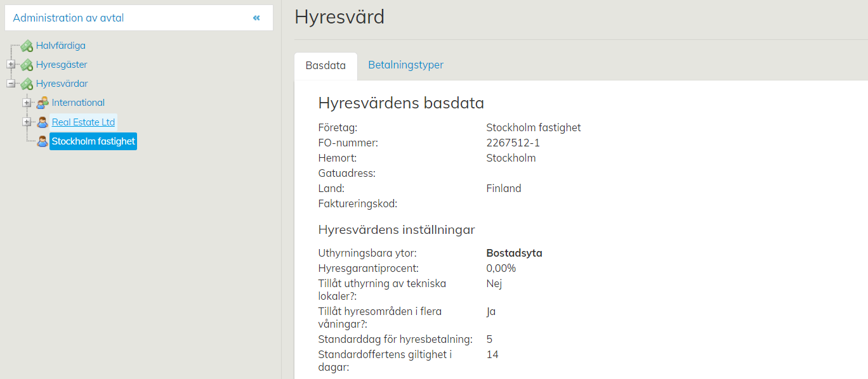Click the money icon beside Hyresgäster
Image resolution: width=868 pixels, height=379 pixels.
click(x=27, y=65)
